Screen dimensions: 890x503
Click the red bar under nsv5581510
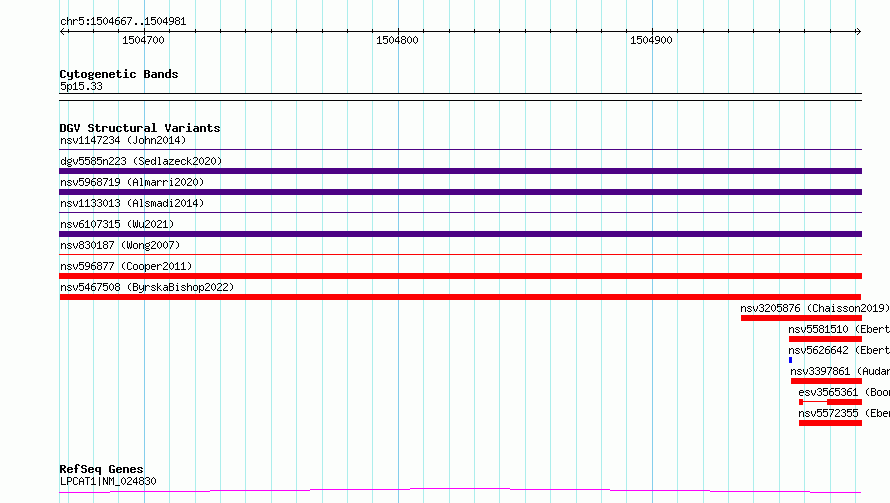point(825,339)
